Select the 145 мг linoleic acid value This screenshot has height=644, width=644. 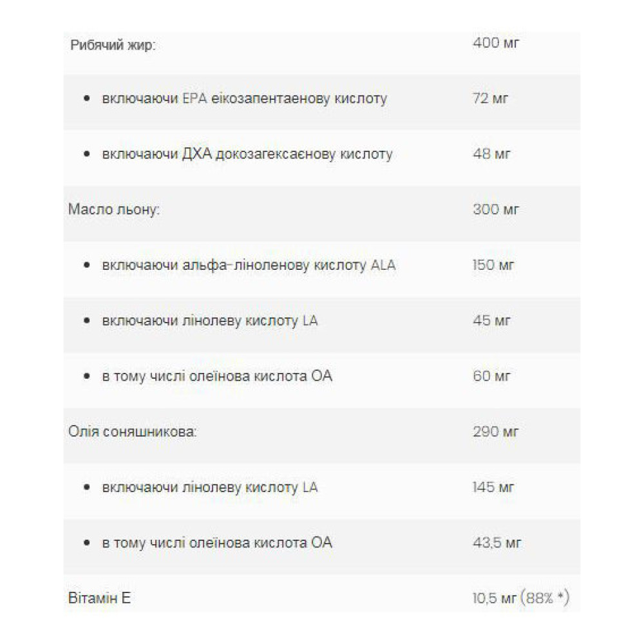[x=493, y=487]
